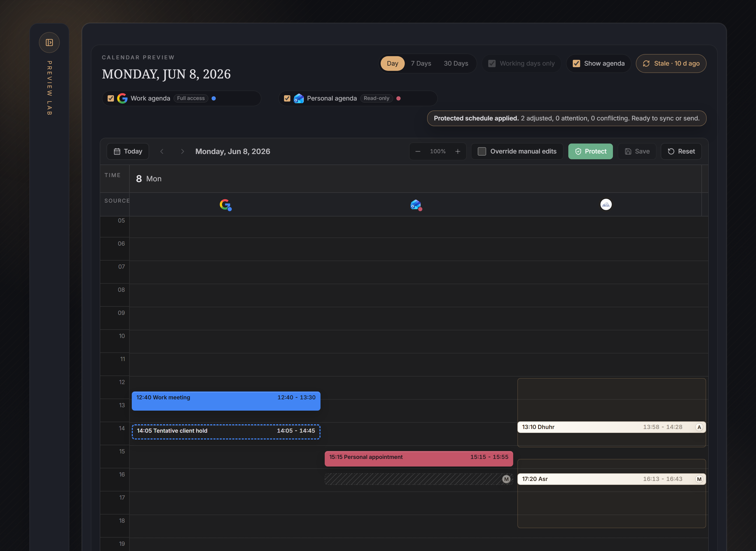Switch to the 30 Days view
The height and width of the screenshot is (551, 756).
pyautogui.click(x=456, y=63)
